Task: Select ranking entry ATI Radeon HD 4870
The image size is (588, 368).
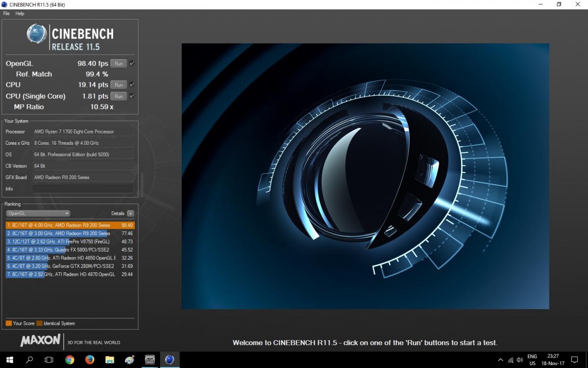Action: point(70,274)
